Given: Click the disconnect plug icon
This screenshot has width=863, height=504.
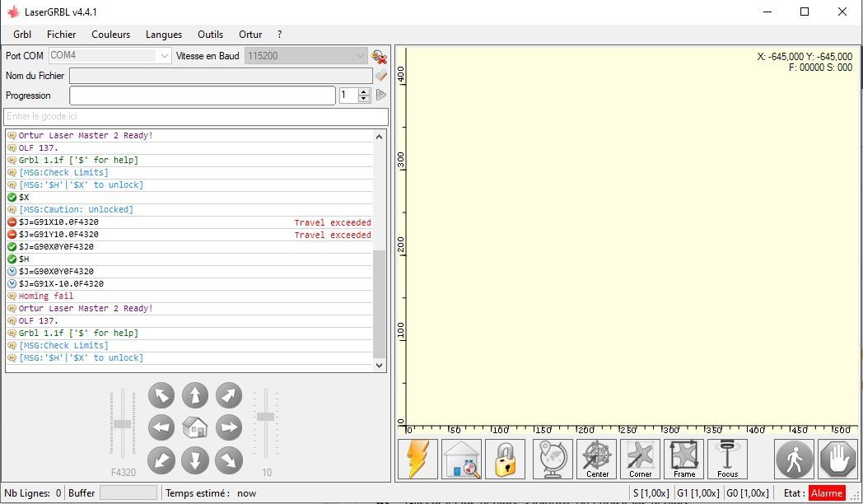Looking at the screenshot, I should 379,56.
